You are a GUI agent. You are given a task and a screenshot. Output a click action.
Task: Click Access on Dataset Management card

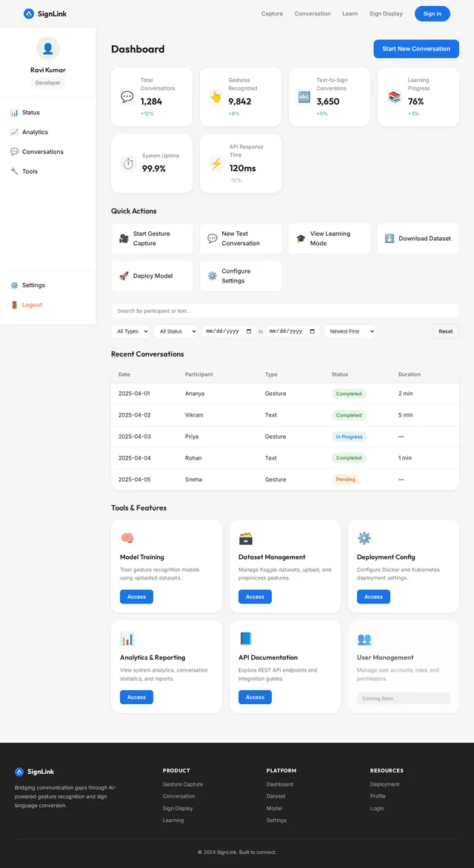tap(255, 597)
